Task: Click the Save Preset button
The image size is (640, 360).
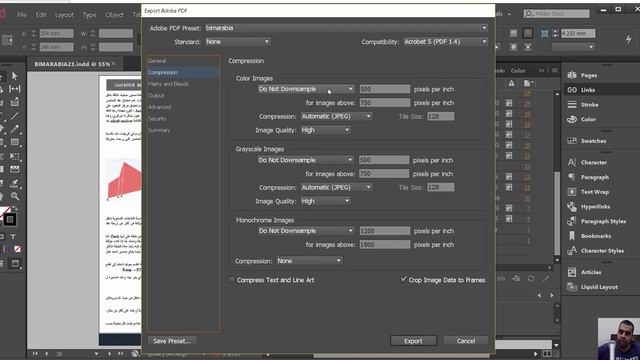Action: coord(172,341)
